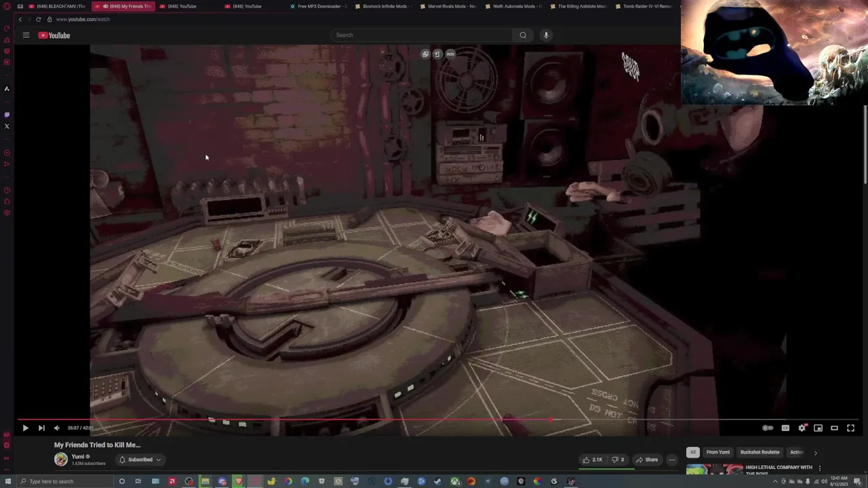868x488 pixels.
Task: Switch to Tomb Raider IV-VI Remastered tab
Action: [644, 6]
